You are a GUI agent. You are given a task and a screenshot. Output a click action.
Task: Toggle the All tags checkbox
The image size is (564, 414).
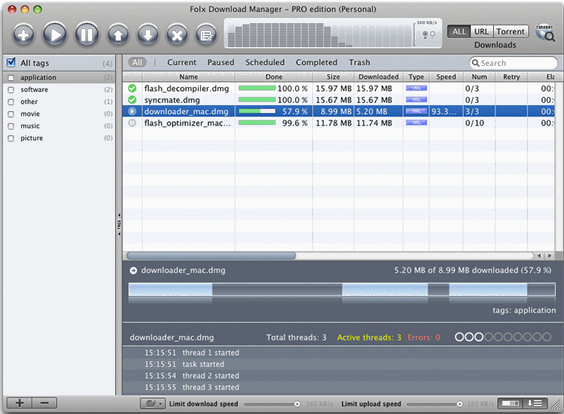click(x=11, y=62)
